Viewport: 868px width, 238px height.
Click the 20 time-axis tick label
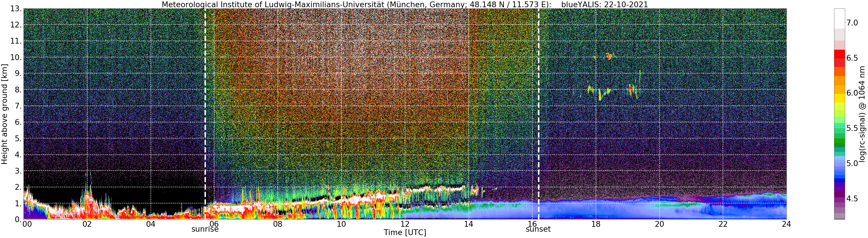click(x=659, y=224)
